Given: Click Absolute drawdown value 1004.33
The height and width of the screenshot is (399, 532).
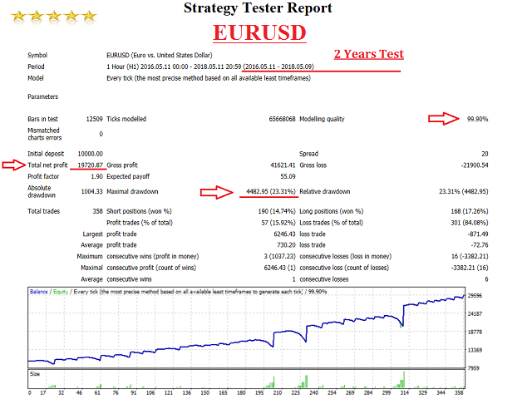Looking at the screenshot, I should [x=92, y=192].
